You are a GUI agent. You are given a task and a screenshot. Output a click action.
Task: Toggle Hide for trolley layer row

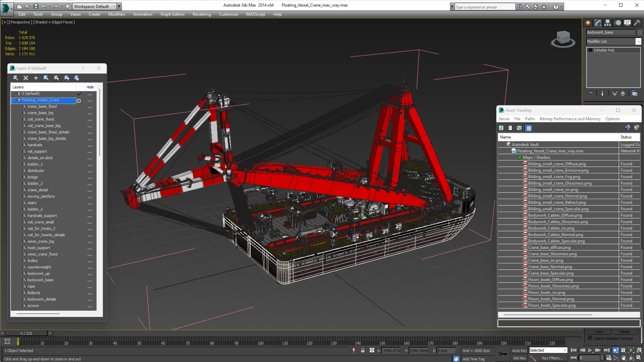point(90,262)
